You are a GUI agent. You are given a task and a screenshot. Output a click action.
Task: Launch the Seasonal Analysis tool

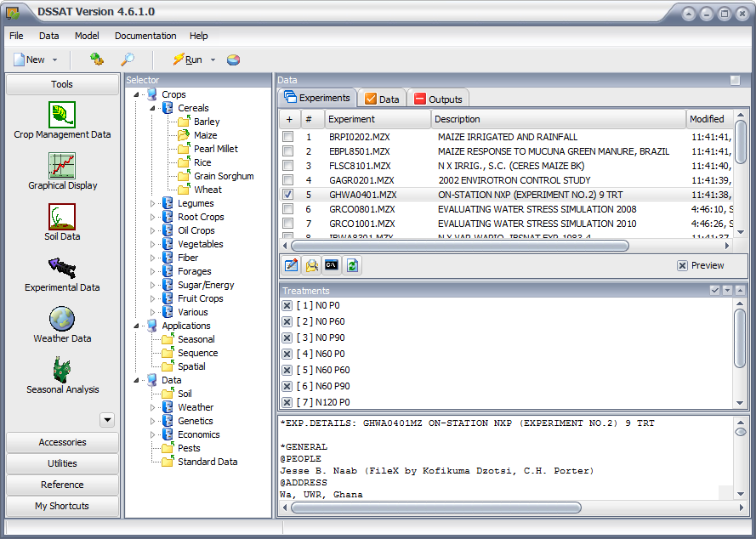point(62,376)
